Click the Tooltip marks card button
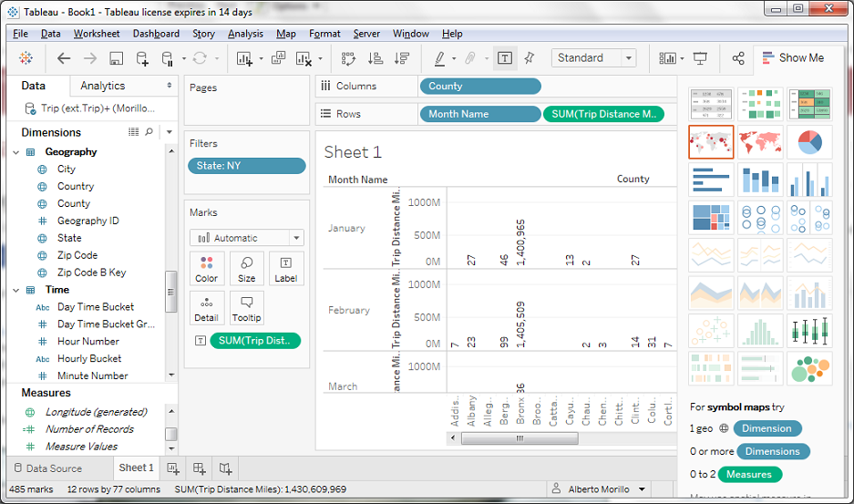 [x=247, y=308]
